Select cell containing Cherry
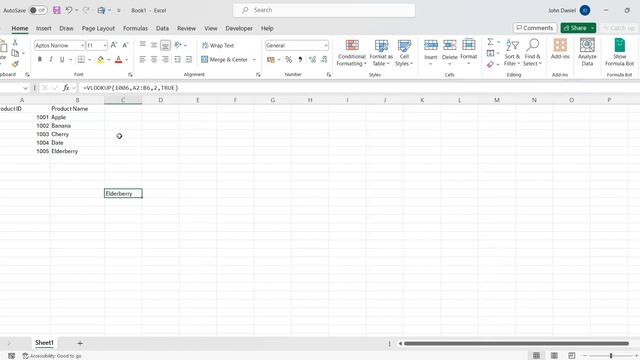The image size is (640, 360). pos(77,134)
